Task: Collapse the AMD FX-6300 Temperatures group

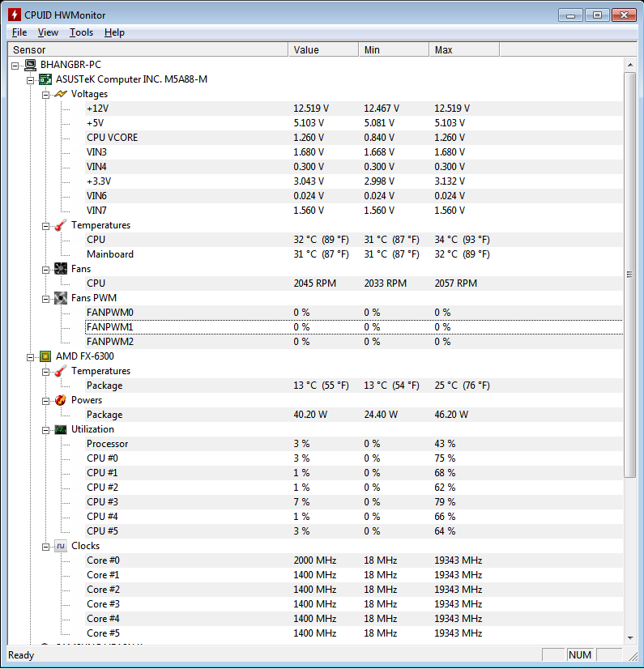Action: 45,372
